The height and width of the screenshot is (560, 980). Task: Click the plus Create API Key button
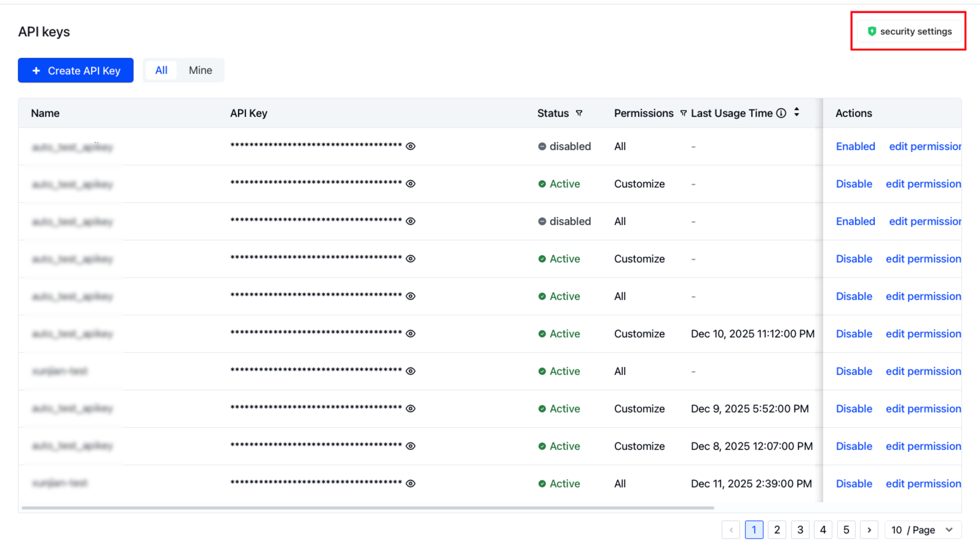(x=76, y=71)
